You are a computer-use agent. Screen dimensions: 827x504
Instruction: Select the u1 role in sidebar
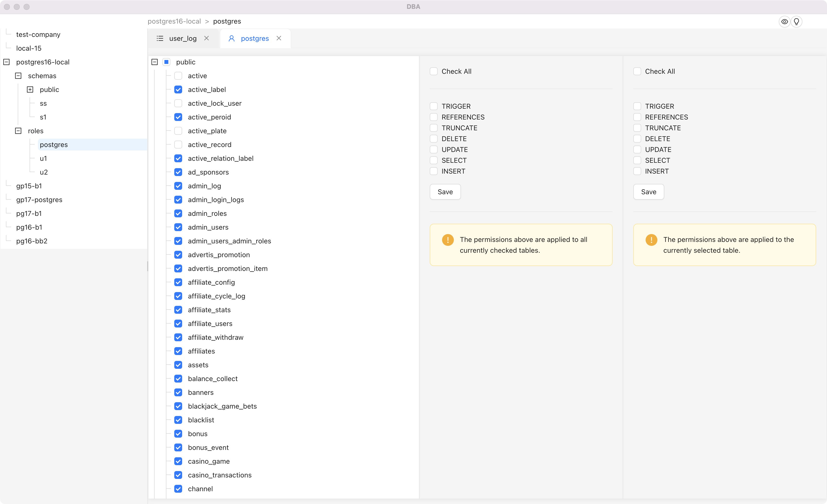[43, 158]
